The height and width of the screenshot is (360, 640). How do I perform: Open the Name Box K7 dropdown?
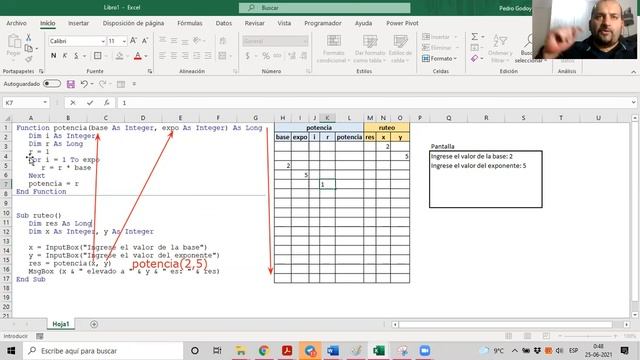[x=45, y=102]
